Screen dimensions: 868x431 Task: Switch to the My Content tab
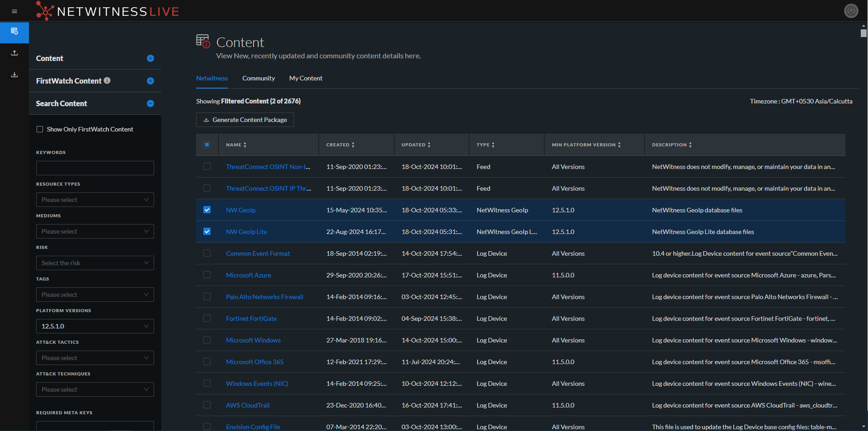click(305, 78)
